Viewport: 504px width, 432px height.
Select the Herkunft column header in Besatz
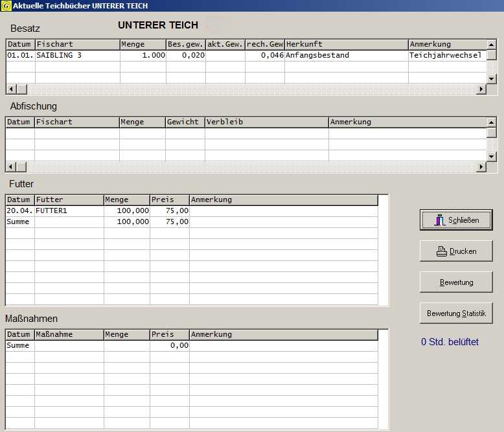(x=346, y=45)
